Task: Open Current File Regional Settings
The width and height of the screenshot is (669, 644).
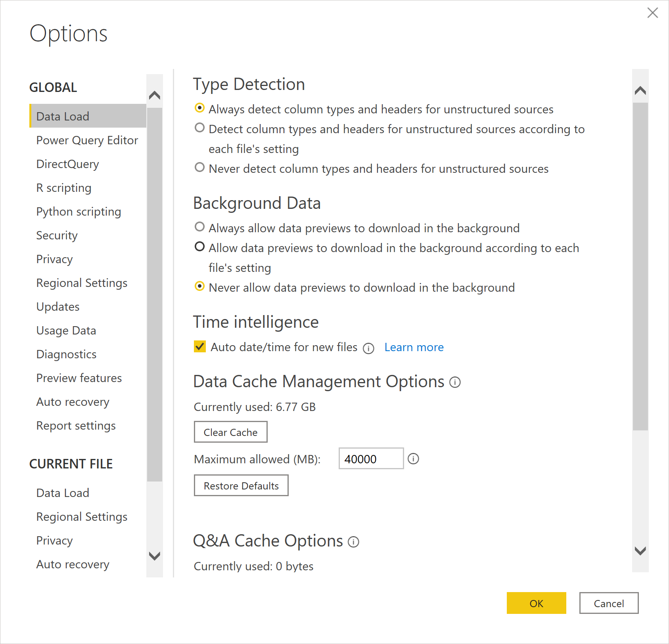Action: coord(82,517)
